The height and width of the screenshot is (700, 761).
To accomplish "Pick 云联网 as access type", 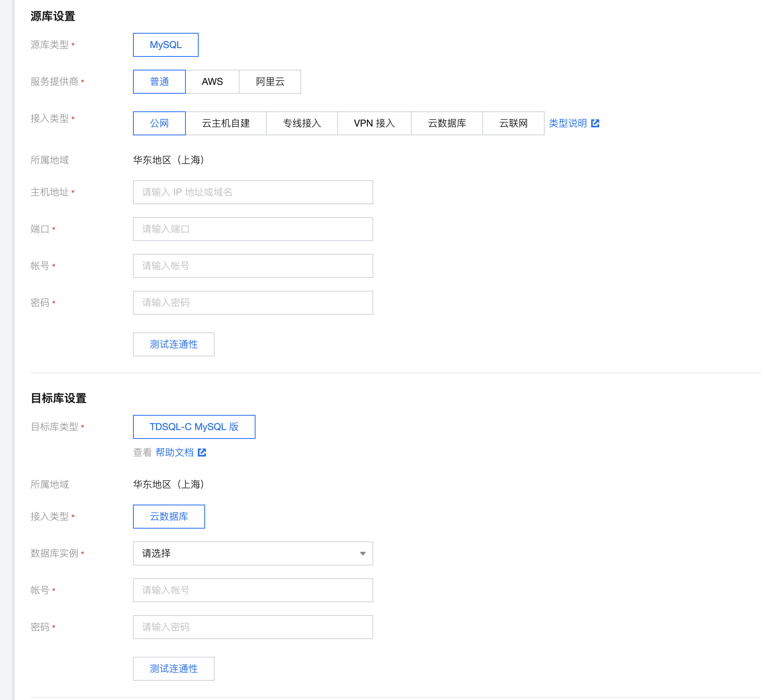I will pos(513,123).
